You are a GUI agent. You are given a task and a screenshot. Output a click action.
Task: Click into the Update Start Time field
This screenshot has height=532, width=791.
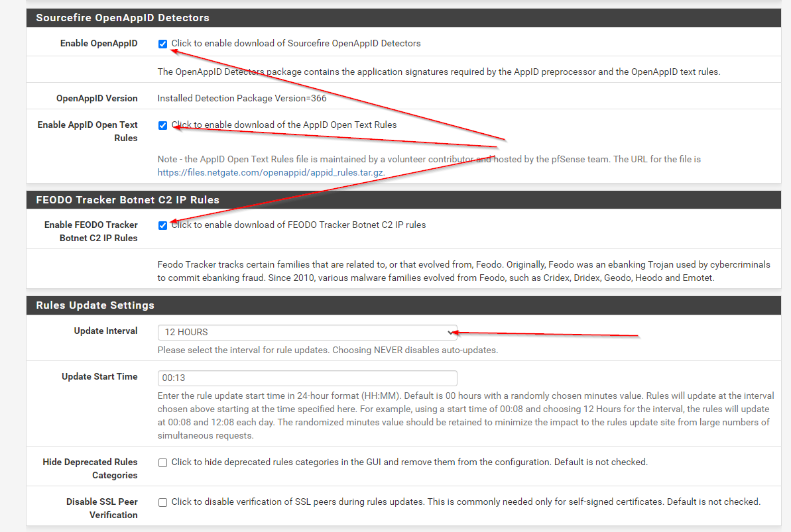tap(307, 378)
